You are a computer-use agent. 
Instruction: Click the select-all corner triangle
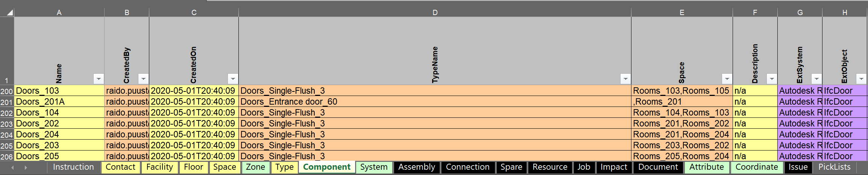tap(9, 12)
